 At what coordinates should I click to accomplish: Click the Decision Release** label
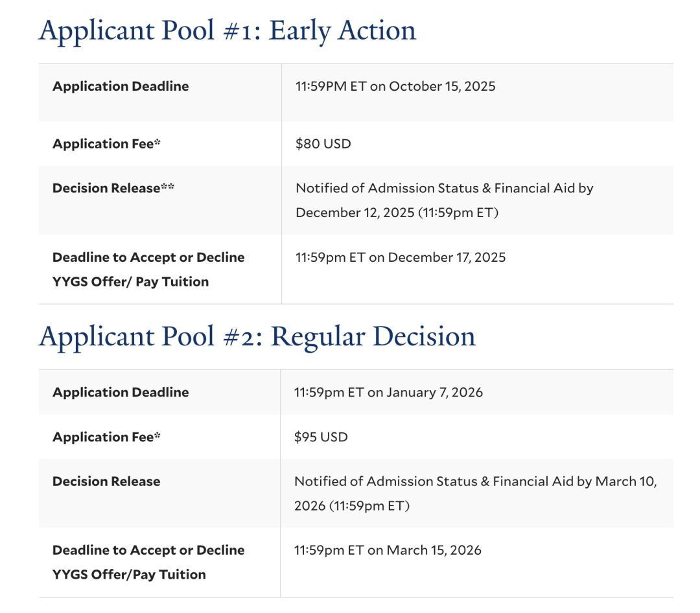113,188
